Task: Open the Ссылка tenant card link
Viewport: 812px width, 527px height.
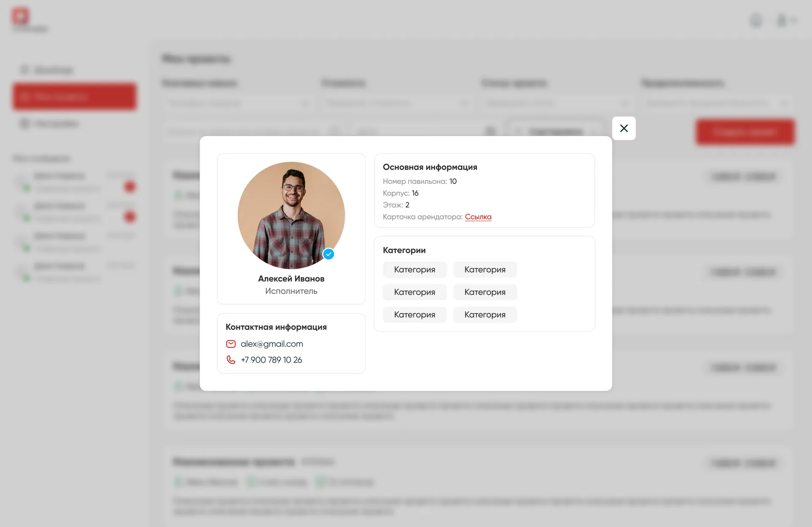Action: [478, 217]
